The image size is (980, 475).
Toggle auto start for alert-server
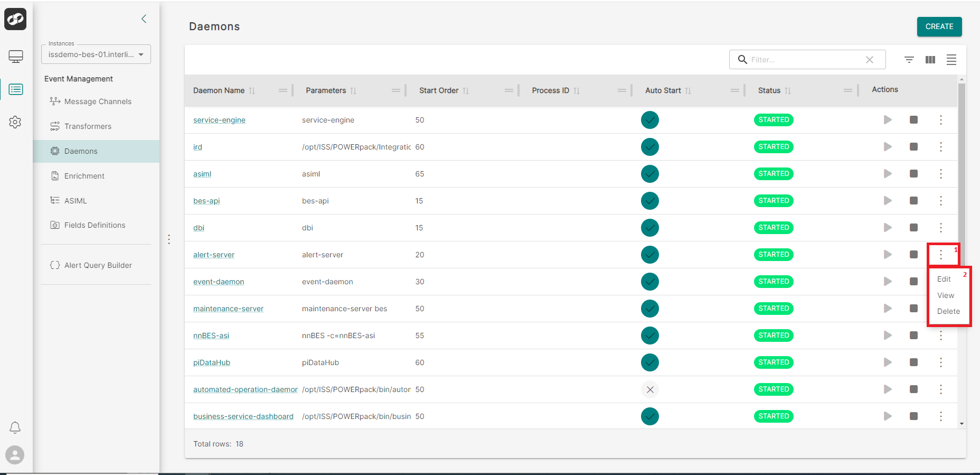(x=650, y=255)
